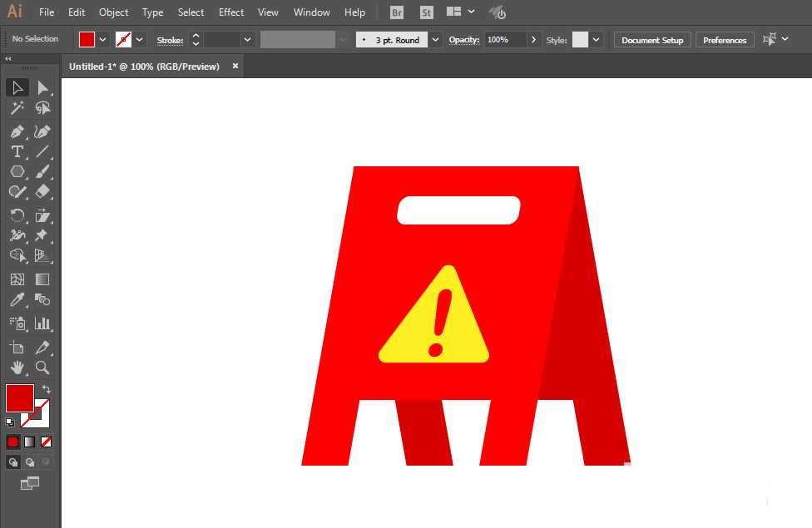Click the large red Fill swatch in toolbox
This screenshot has height=528, width=812.
19,397
